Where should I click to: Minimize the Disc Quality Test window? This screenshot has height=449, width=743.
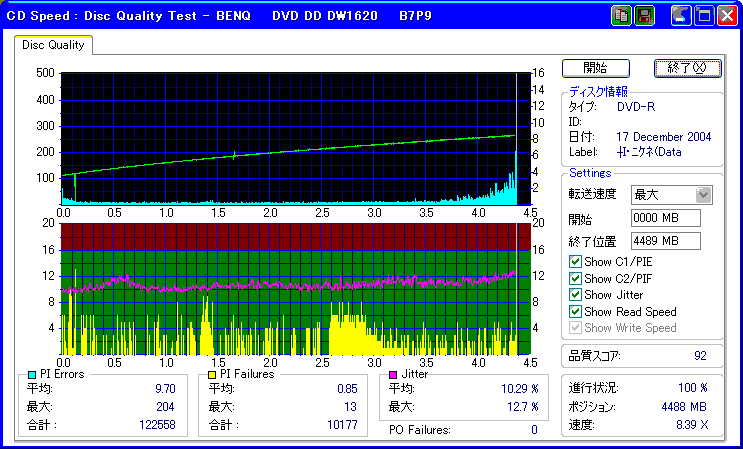tap(681, 16)
